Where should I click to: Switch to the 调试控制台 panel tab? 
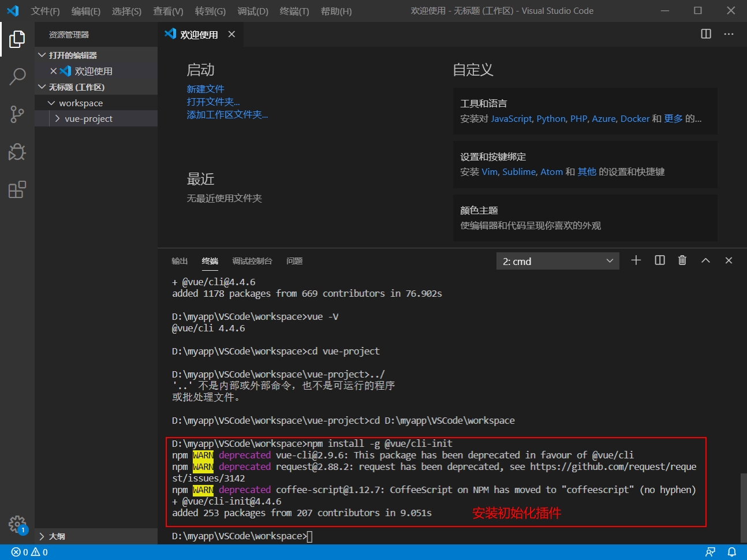(252, 261)
